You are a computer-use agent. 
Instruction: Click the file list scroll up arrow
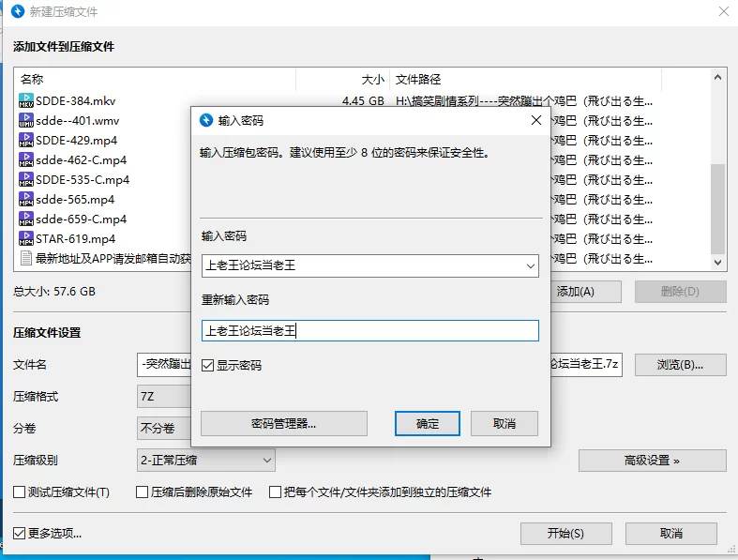coord(717,77)
